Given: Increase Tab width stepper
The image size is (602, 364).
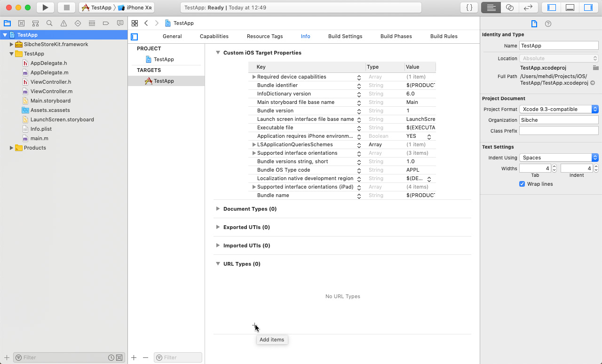Looking at the screenshot, I should point(554,166).
